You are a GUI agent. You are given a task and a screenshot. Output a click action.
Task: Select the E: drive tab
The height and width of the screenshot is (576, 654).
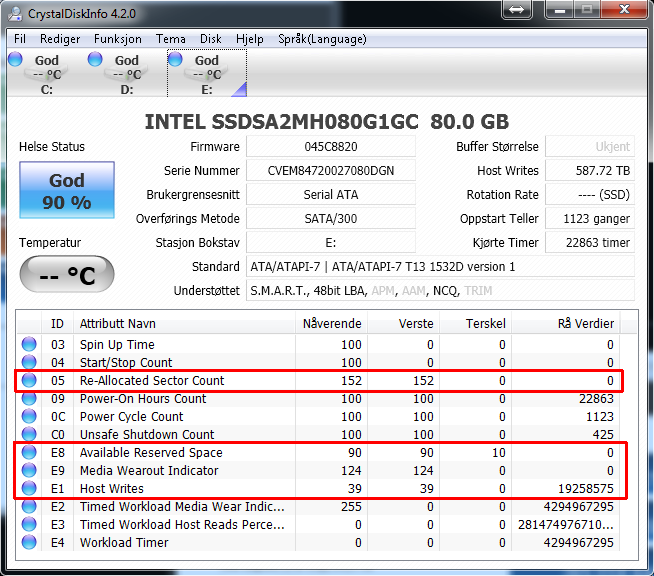(207, 73)
